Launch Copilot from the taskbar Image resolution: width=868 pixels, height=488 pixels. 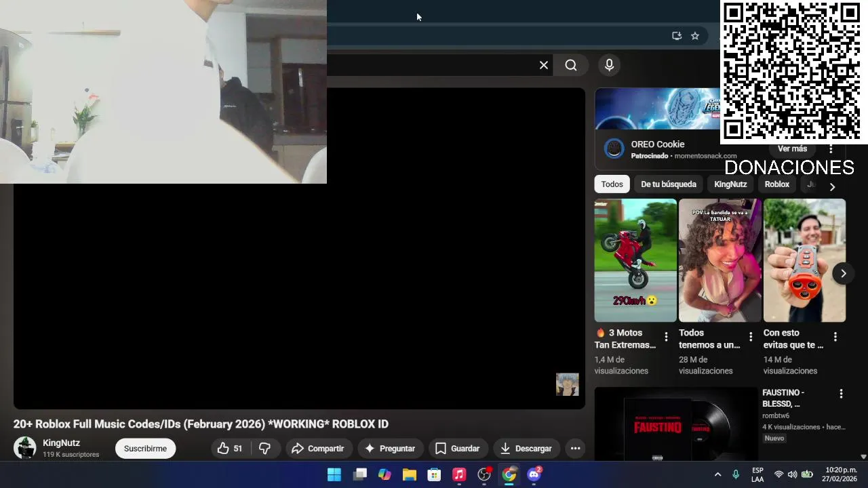click(x=384, y=474)
